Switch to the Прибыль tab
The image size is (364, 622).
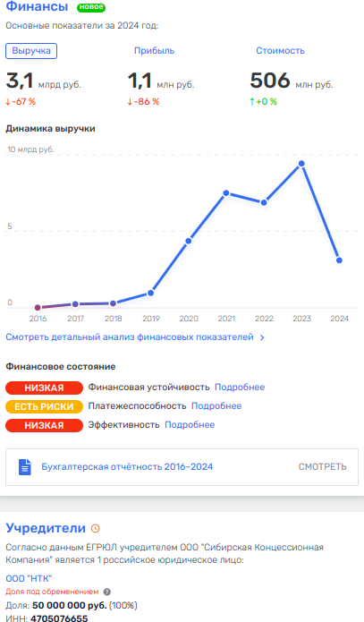pyautogui.click(x=154, y=51)
